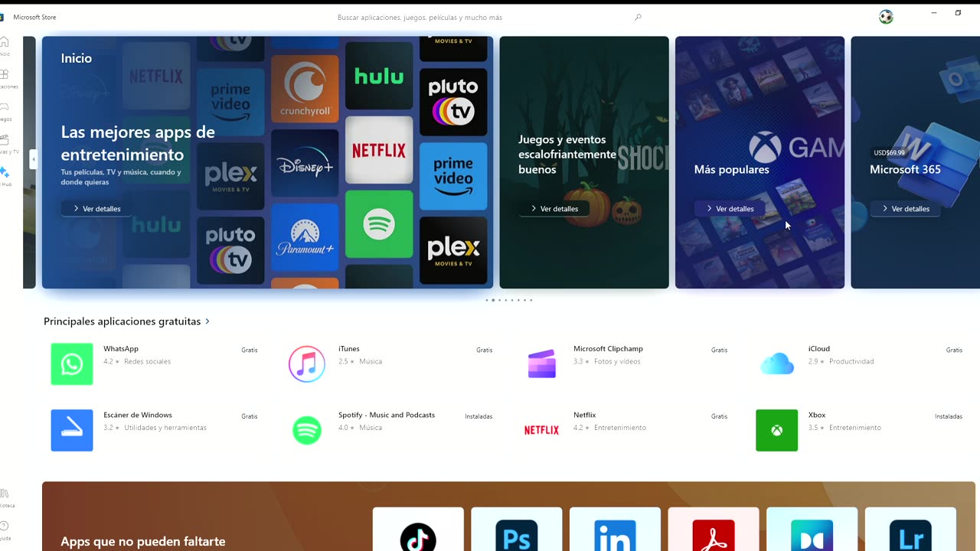Open the Biblioteca library in sidebar
This screenshot has width=980, height=551.
point(4,498)
